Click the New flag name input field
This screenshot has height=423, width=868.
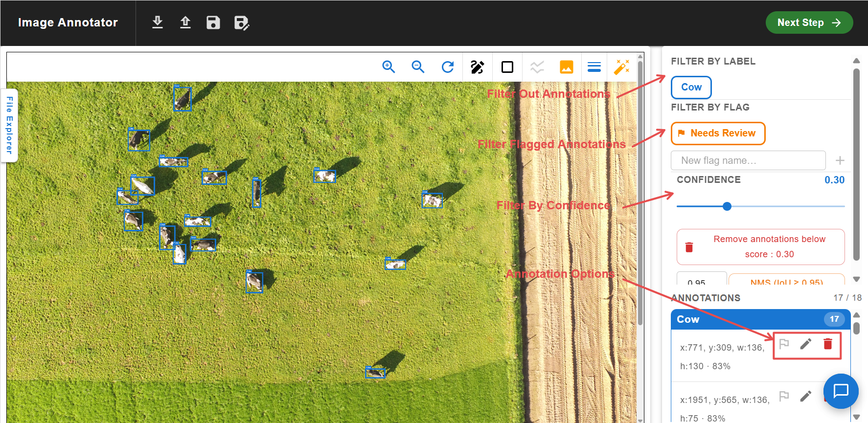[748, 160]
